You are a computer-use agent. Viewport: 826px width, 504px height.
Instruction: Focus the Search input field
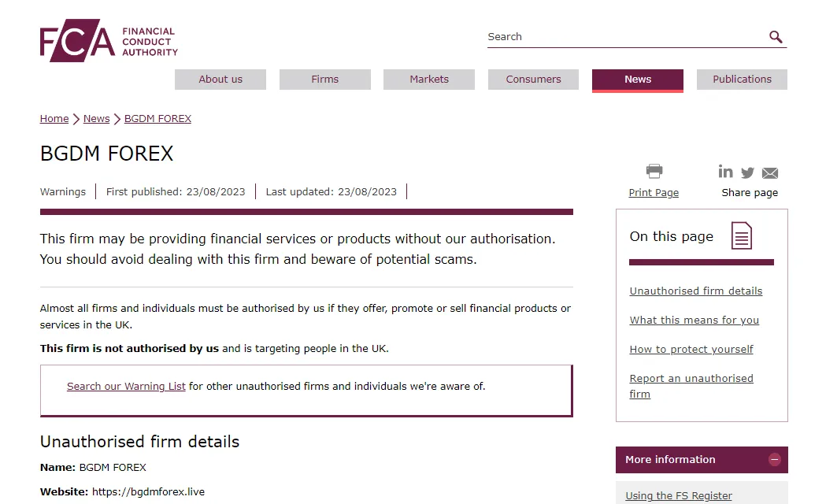tap(627, 37)
